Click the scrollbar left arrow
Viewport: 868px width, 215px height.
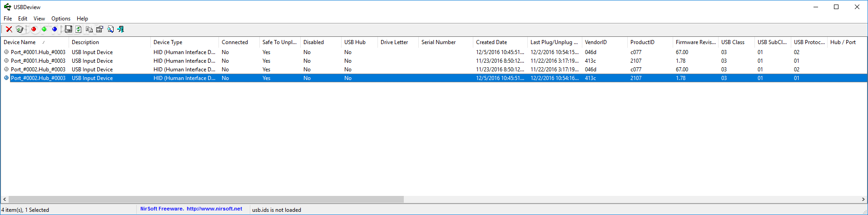coord(5,199)
